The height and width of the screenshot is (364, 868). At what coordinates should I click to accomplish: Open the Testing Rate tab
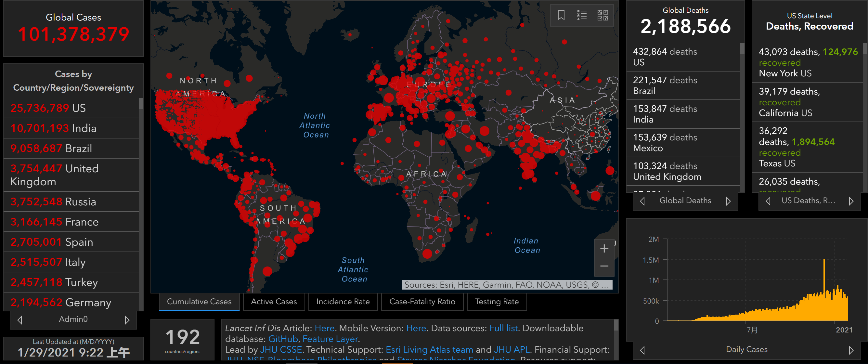pyautogui.click(x=497, y=302)
